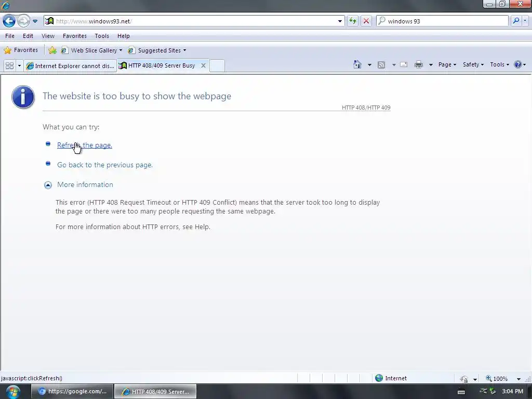Screen dimensions: 532x399
Task: Collapse the More information section arrow
Action: (48, 185)
